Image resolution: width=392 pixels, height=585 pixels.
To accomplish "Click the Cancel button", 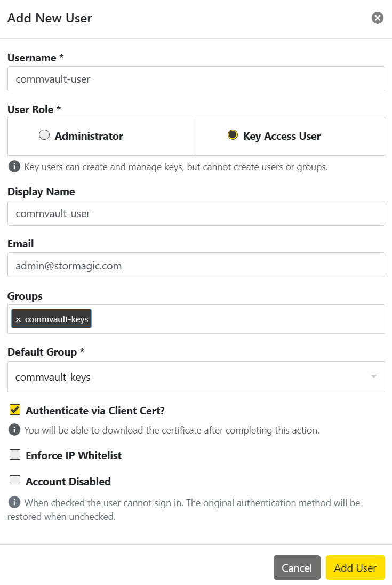I will [297, 567].
